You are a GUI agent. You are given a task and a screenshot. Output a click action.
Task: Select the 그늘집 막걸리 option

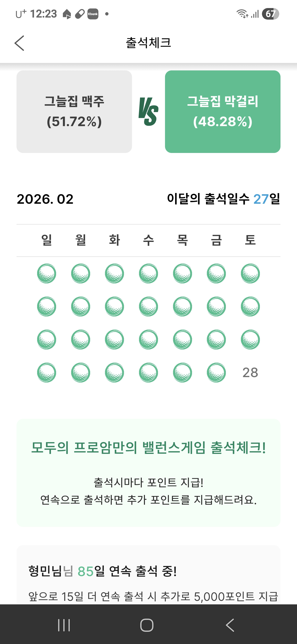pyautogui.click(x=223, y=111)
